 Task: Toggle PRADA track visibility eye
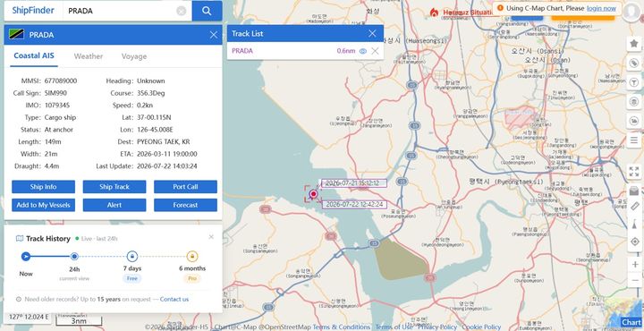[x=362, y=51]
